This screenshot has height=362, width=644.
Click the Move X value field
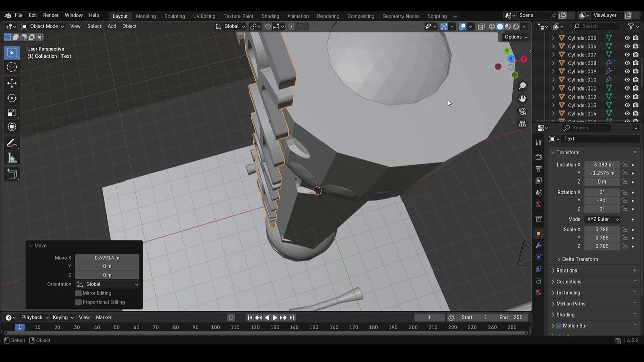tap(107, 258)
